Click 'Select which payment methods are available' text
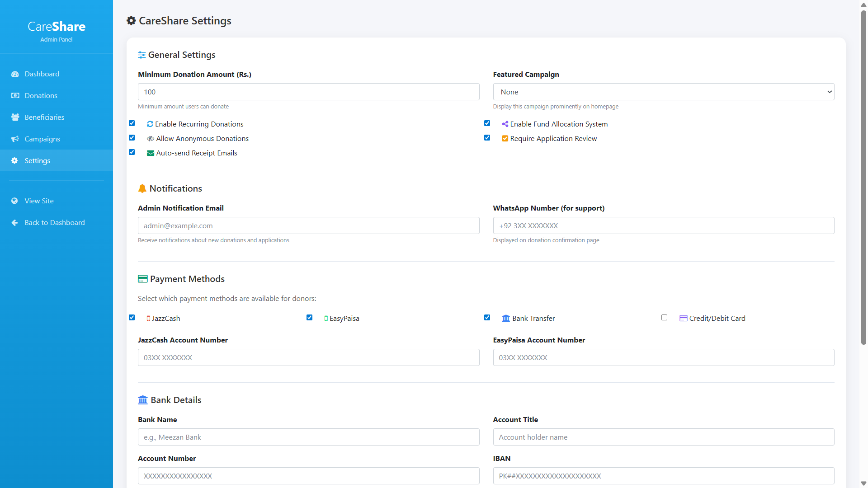Viewport: 868px width, 488px height. 227,299
